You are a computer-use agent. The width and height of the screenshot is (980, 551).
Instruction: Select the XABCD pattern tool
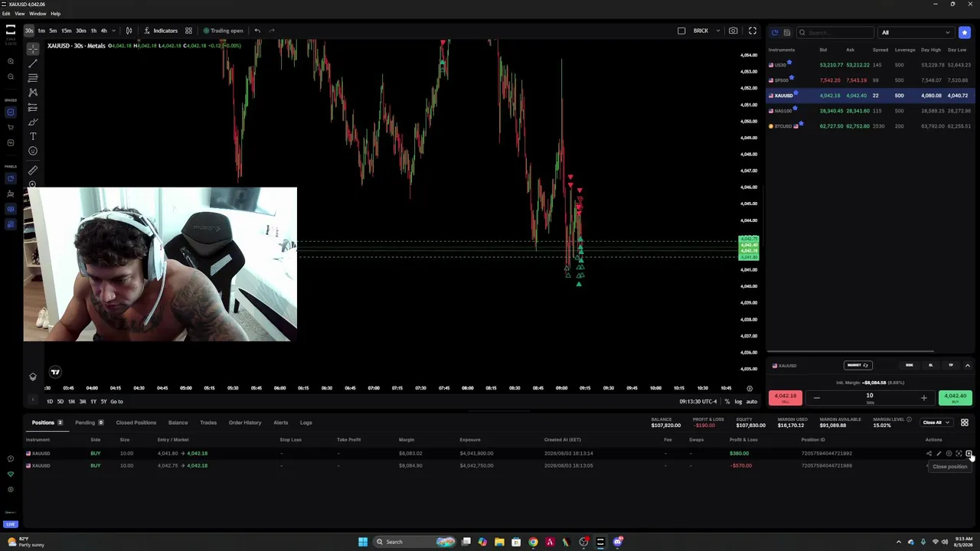coord(33,92)
